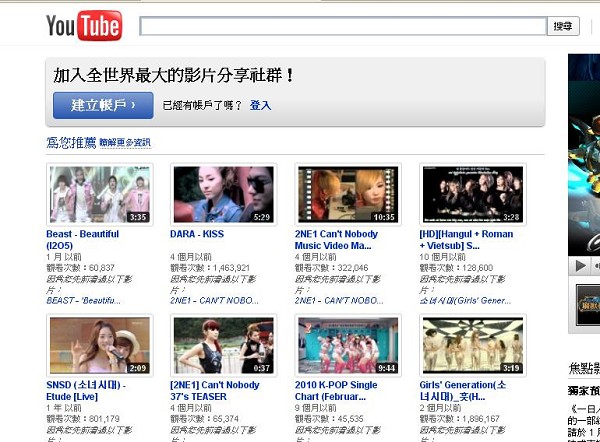
Task: Open the DARA - KISS video thumbnail
Action: [224, 194]
